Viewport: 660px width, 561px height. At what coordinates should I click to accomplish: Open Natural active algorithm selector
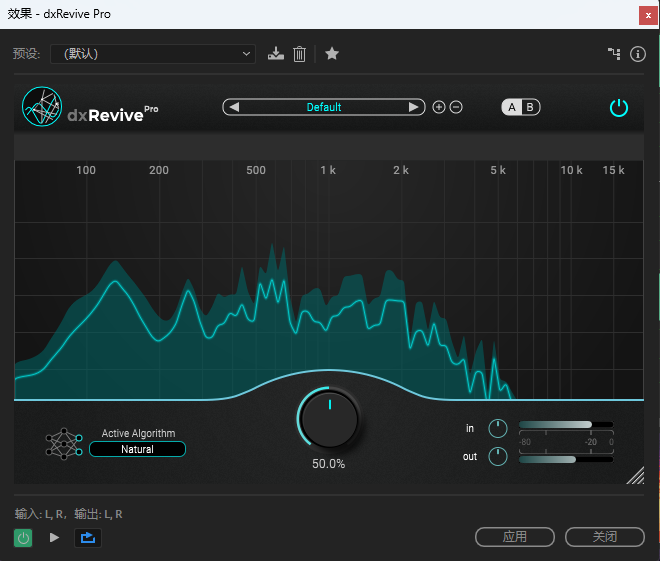(x=137, y=449)
